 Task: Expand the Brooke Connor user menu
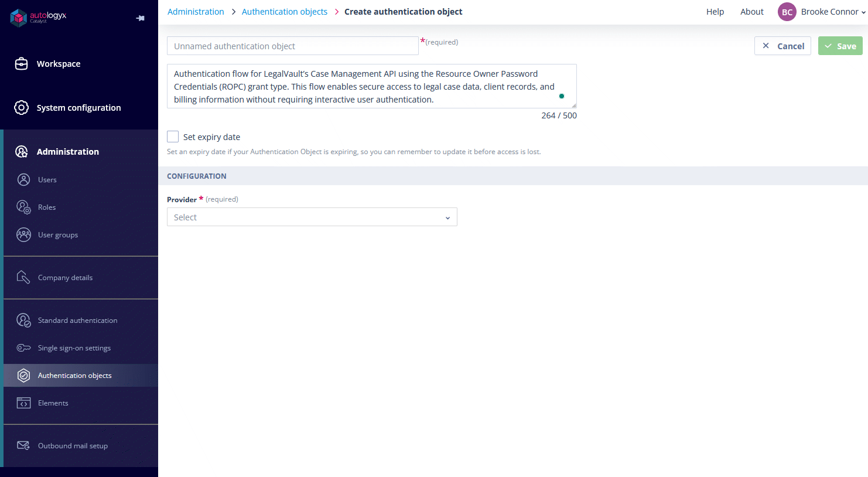(833, 12)
